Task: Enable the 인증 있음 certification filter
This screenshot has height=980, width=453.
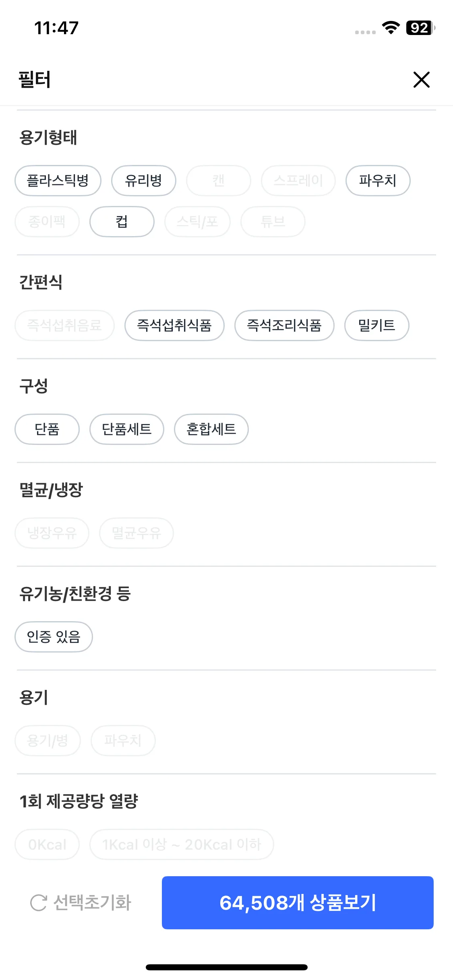Action: pos(54,637)
